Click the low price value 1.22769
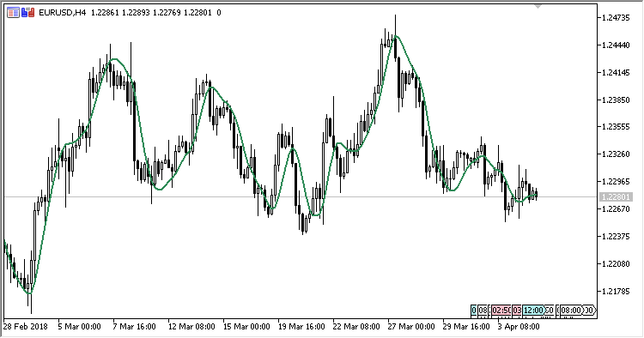This screenshot has width=644, height=338. pos(167,13)
